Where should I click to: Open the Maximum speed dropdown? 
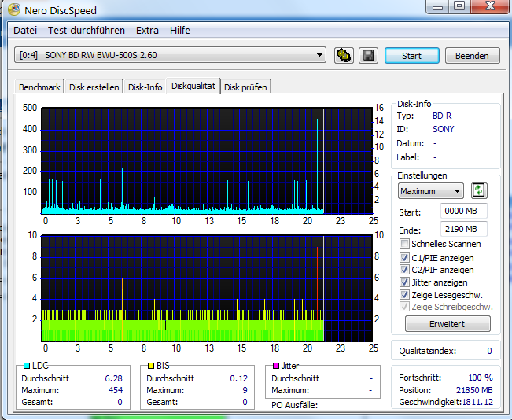click(431, 191)
